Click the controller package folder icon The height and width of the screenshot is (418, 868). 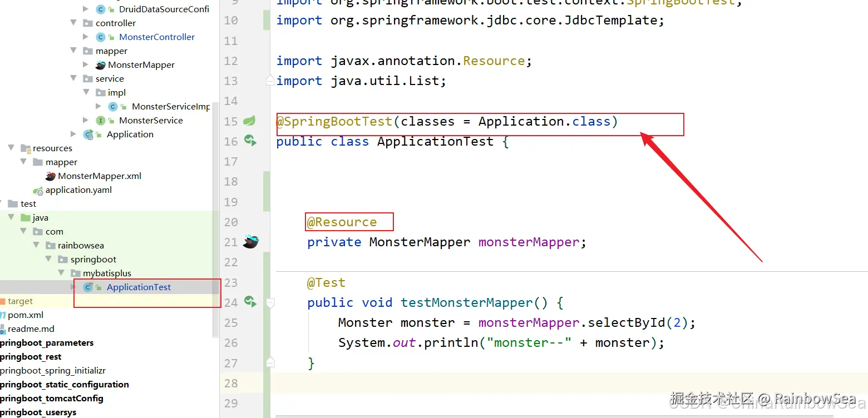[x=88, y=23]
